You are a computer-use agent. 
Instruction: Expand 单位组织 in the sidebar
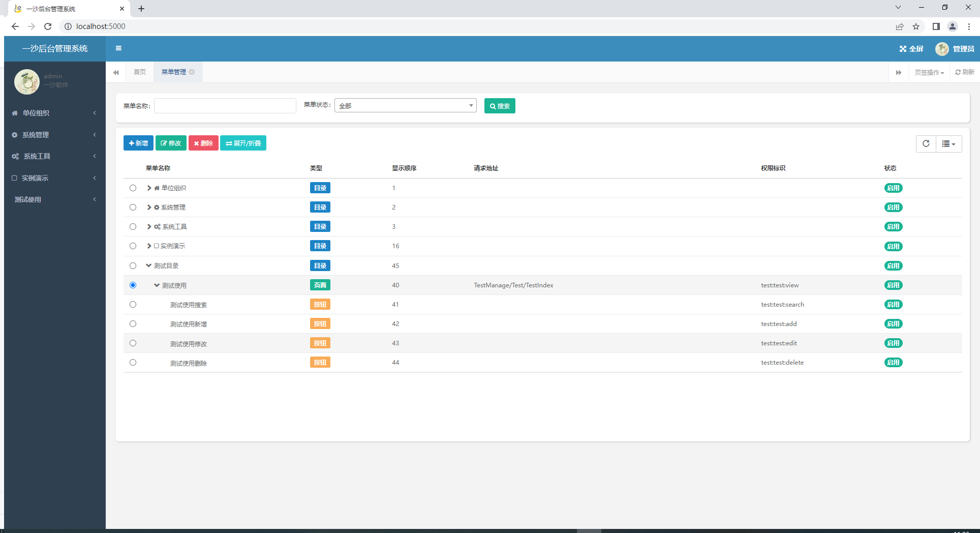55,113
